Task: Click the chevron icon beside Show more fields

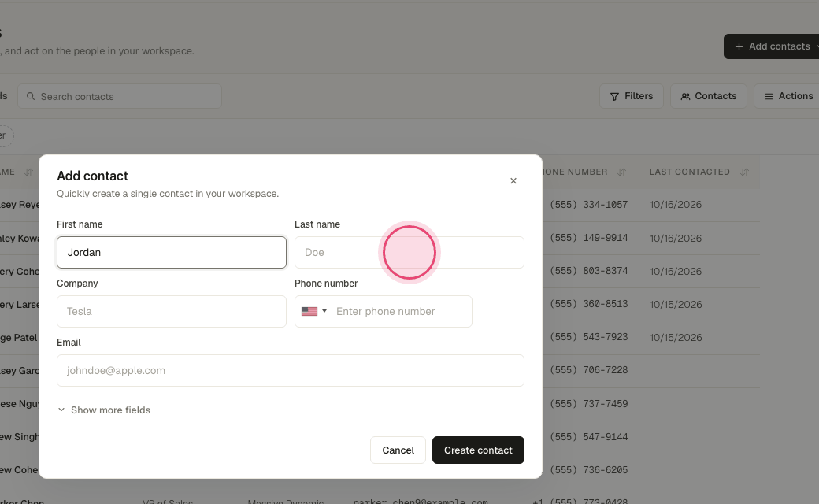Action: (61, 410)
